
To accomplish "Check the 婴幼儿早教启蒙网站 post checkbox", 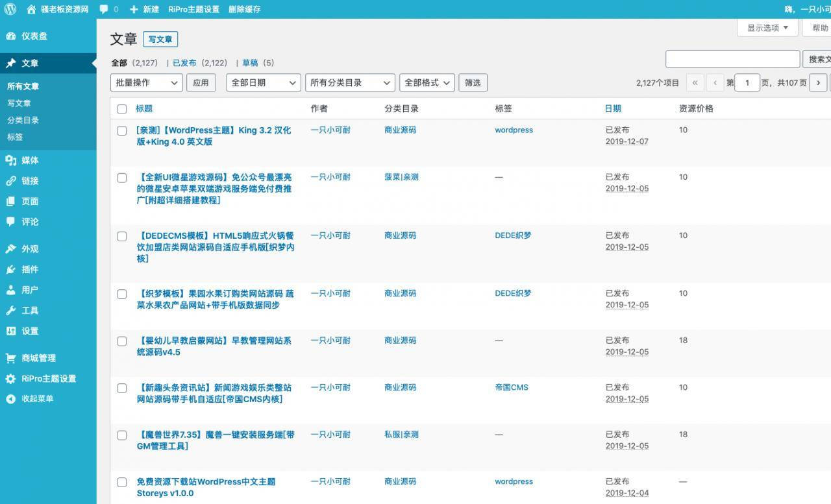I will point(122,341).
